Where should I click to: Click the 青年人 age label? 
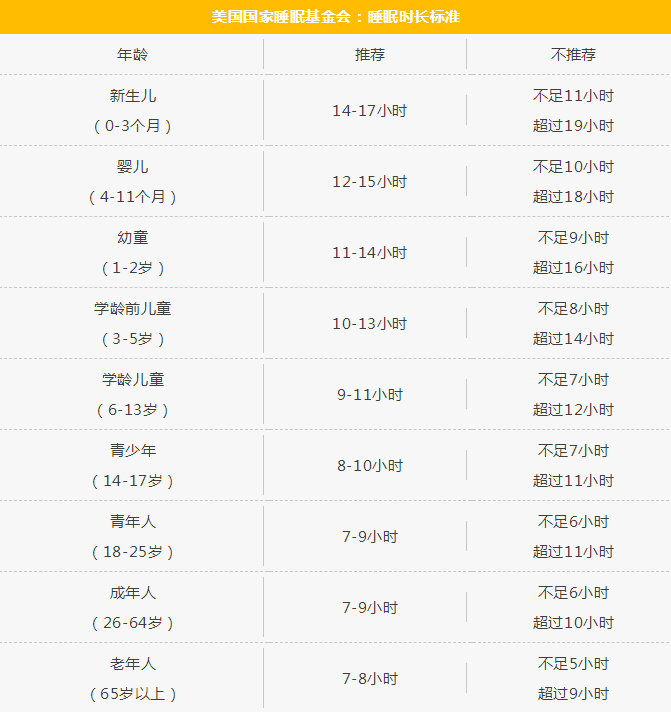coord(132,522)
